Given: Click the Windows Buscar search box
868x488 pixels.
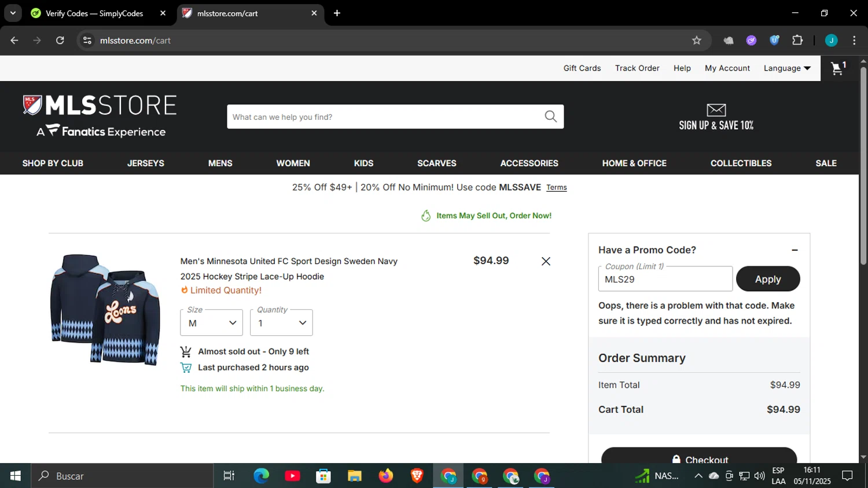Looking at the screenshot, I should coord(122,476).
